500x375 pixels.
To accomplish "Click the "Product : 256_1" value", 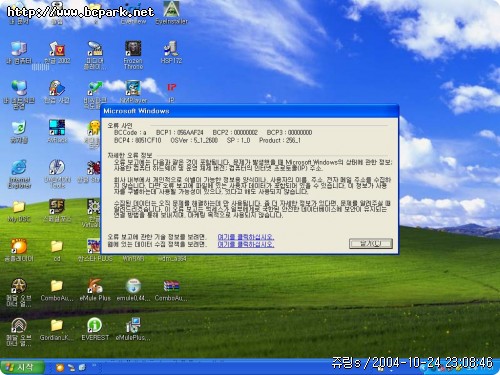I will (x=280, y=140).
